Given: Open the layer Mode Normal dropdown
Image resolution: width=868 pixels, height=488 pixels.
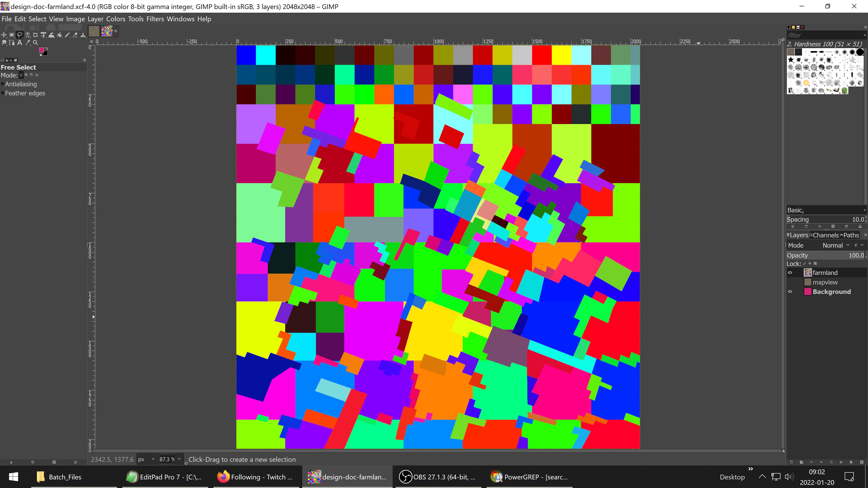Looking at the screenshot, I should (x=820, y=246).
